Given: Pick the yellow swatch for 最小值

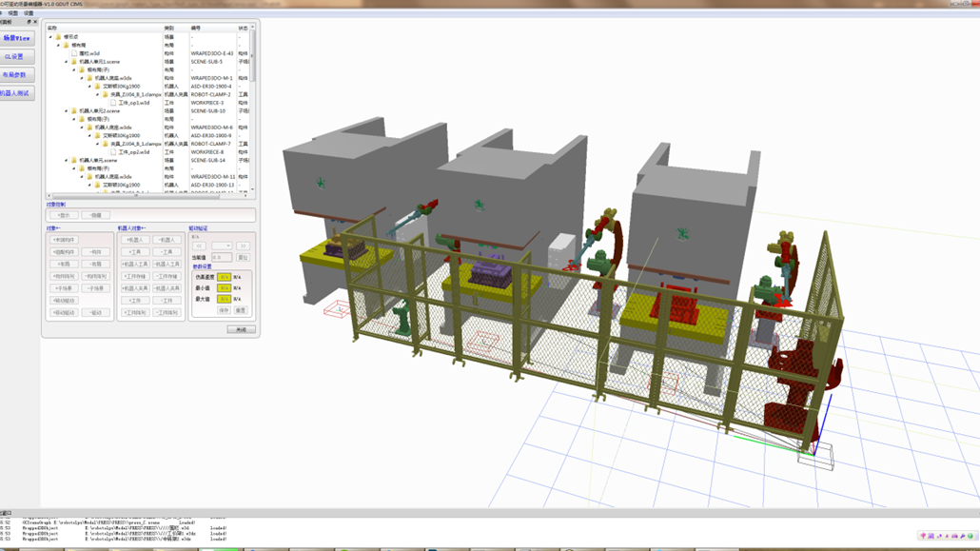Looking at the screenshot, I should click(224, 288).
